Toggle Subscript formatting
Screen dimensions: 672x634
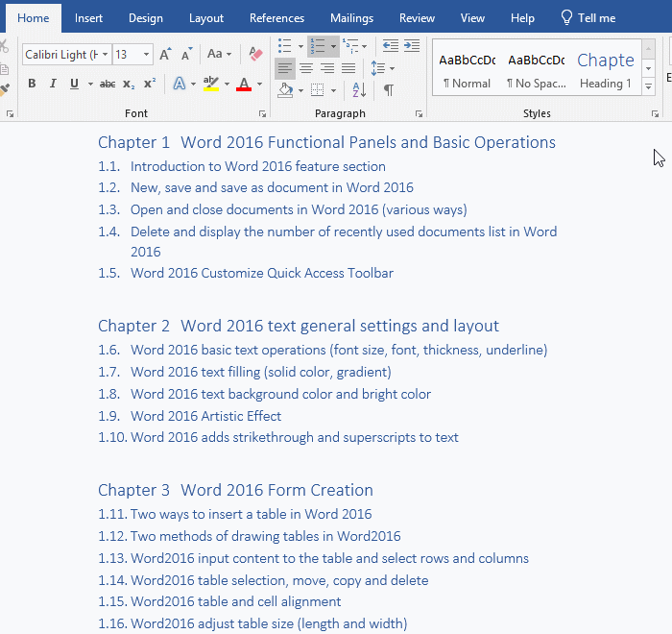128,84
